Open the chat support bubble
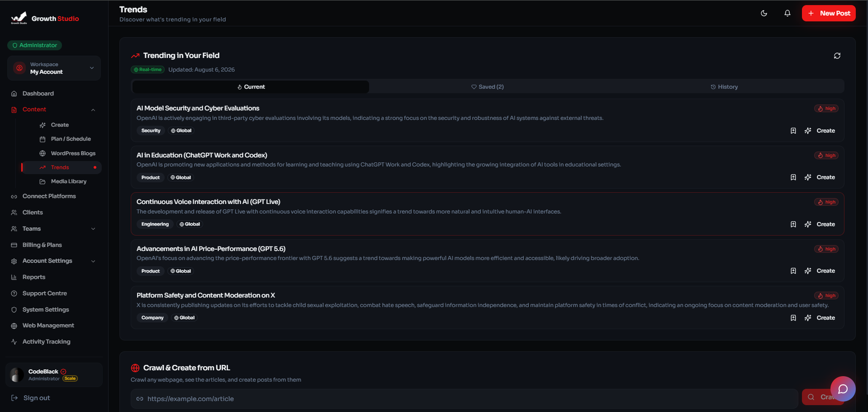The height and width of the screenshot is (412, 868). (843, 389)
